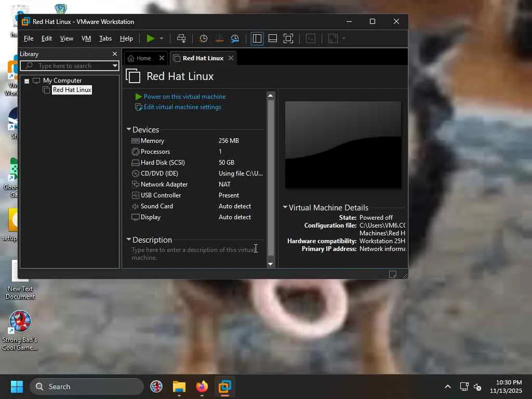
Task: Click the taskbar Search box
Action: click(87, 387)
